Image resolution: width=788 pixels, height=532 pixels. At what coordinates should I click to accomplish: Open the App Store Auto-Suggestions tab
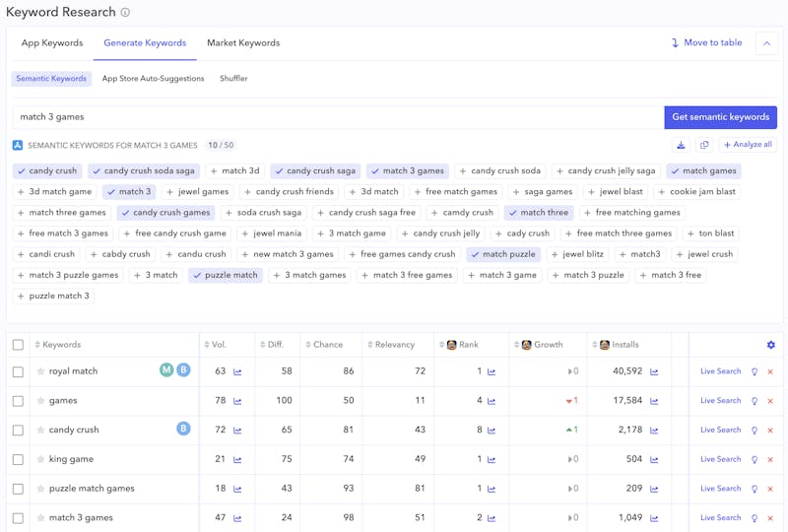153,79
